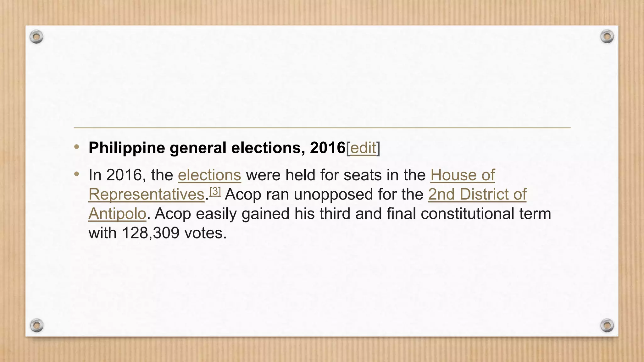Image resolution: width=644 pixels, height=362 pixels.
Task: Click the underlined 'Antipolo' link
Action: pyautogui.click(x=117, y=214)
